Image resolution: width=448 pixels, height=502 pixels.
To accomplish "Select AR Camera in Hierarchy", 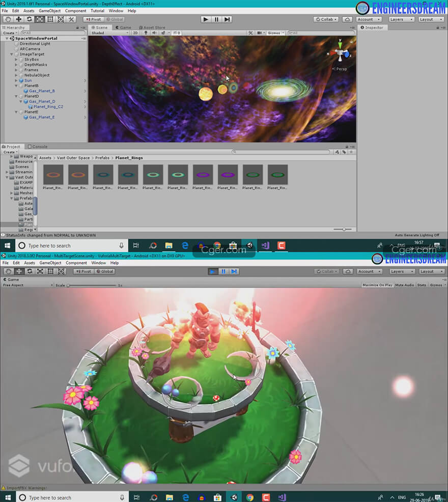I will (x=30, y=49).
